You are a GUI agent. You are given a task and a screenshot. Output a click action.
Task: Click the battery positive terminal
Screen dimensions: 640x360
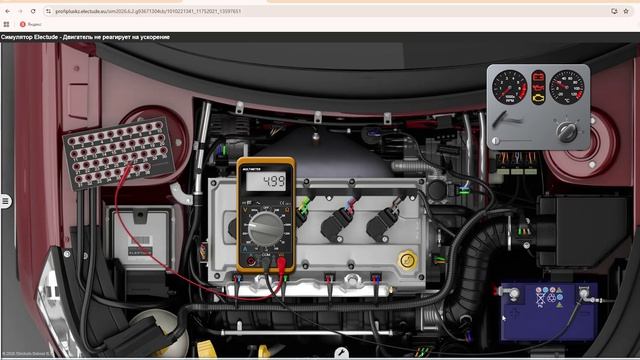pyautogui.click(x=513, y=293)
